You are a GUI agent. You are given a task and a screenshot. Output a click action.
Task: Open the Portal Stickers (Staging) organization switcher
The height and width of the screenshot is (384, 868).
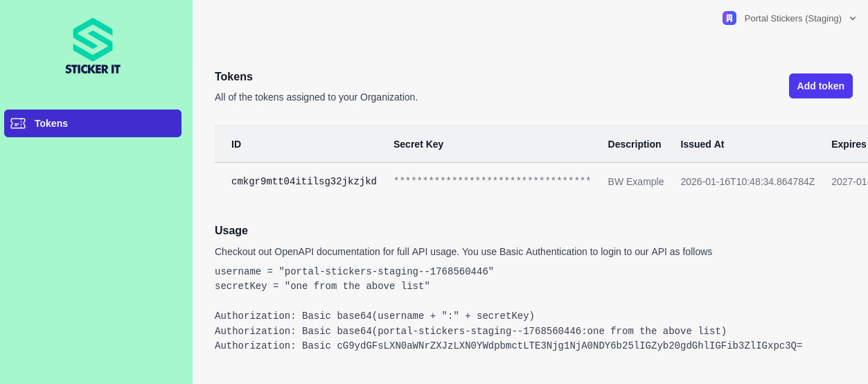point(792,19)
